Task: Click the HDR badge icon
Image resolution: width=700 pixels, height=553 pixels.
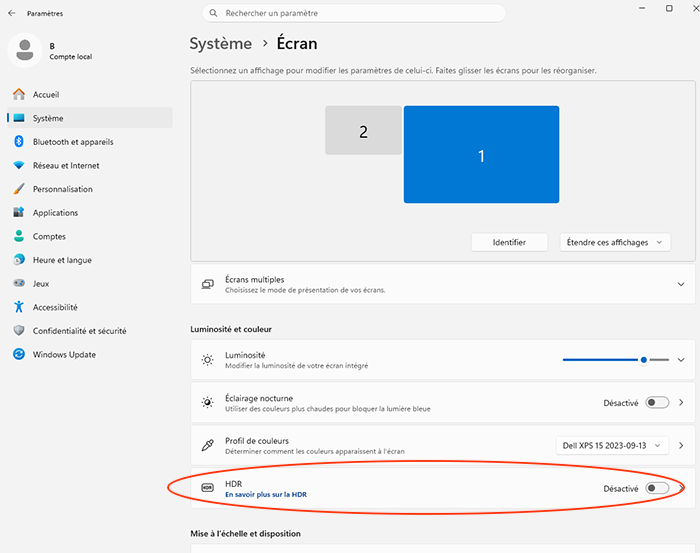Action: click(x=208, y=488)
